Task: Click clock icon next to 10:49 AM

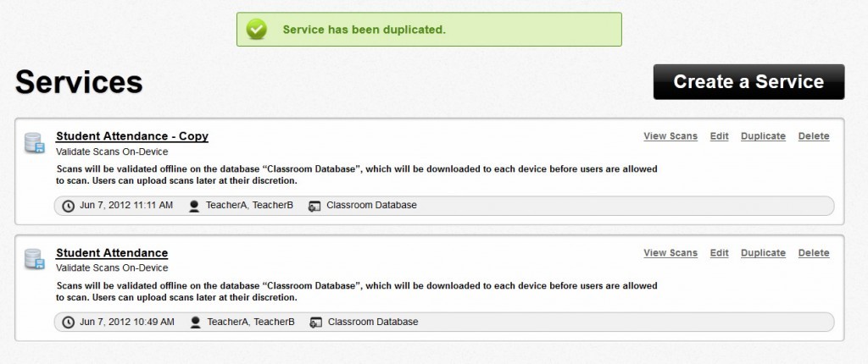Action: [x=68, y=322]
